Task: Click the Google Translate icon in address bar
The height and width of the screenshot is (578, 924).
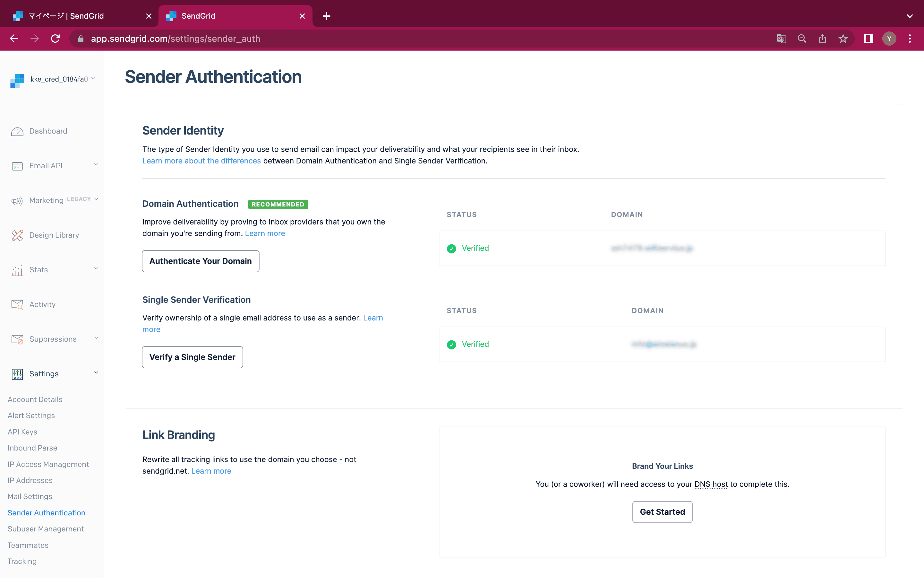Action: point(781,39)
